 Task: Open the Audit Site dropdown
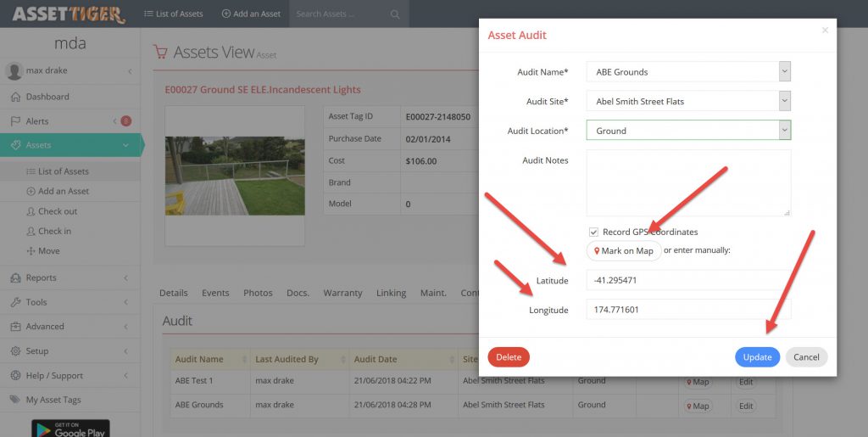pos(688,102)
